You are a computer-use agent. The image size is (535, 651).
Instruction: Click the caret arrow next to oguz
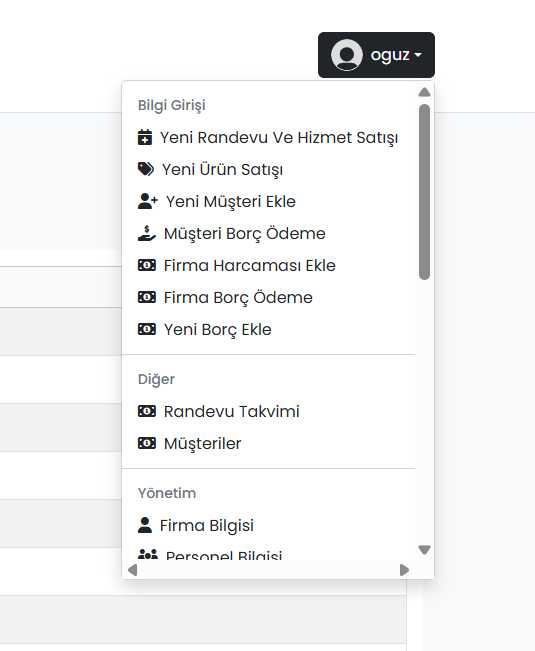point(418,55)
